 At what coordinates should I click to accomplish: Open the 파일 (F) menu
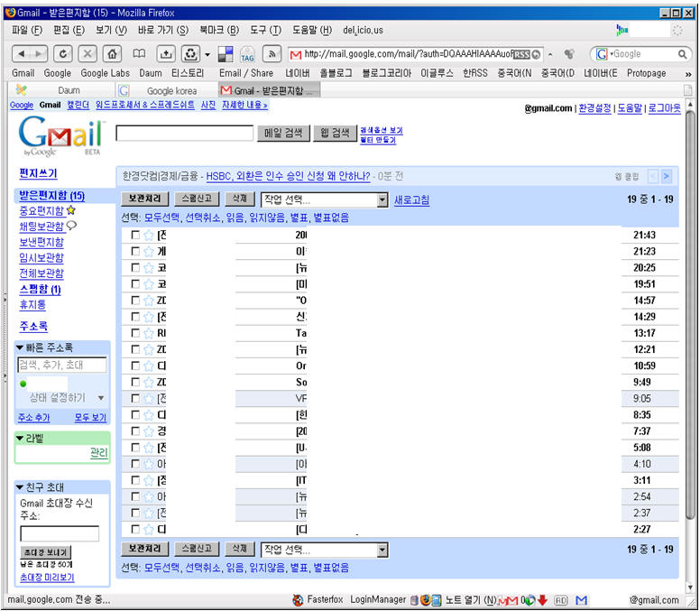[x=27, y=30]
